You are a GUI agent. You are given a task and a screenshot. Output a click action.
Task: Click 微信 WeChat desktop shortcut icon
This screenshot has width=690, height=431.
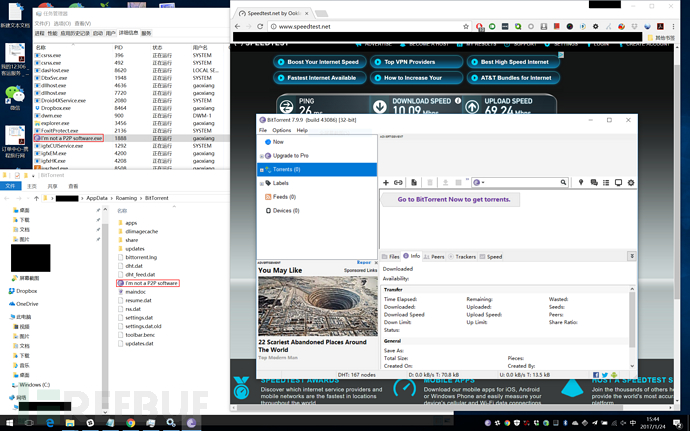(x=15, y=97)
